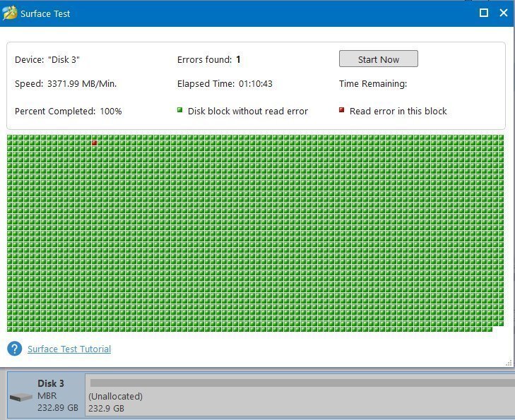Click the resize grip at window corner
515x420 pixels.
(x=509, y=362)
